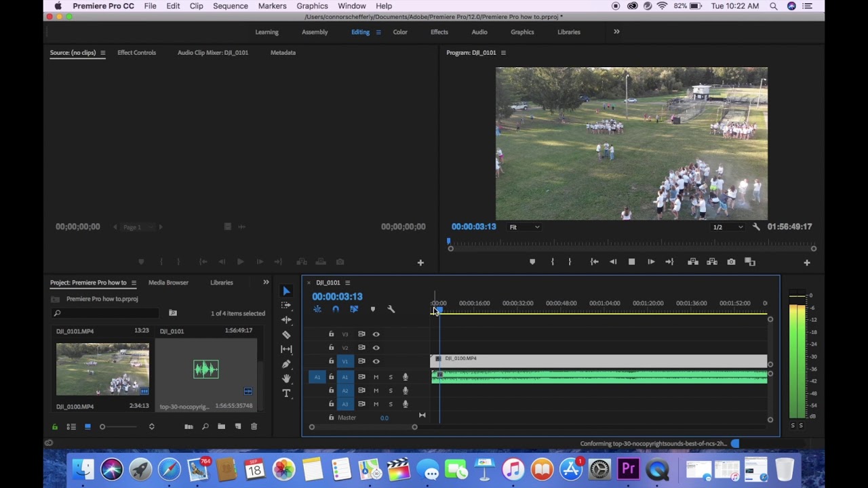Open Program panel menu
The width and height of the screenshot is (868, 488).
[503, 53]
